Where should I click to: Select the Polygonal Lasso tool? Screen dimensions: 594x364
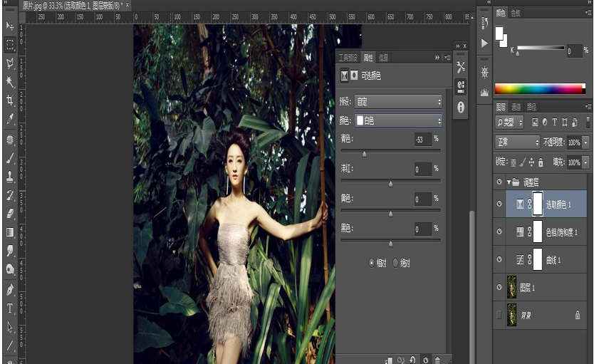coord(10,63)
